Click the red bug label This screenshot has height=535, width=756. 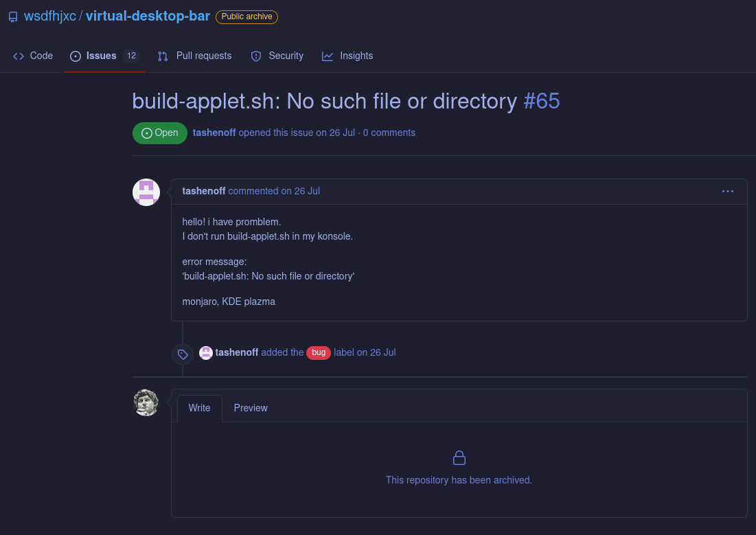point(319,352)
